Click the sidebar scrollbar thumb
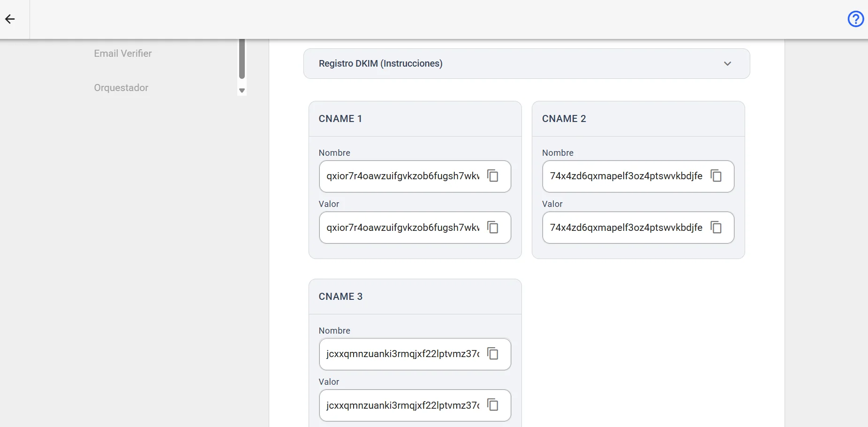The width and height of the screenshot is (868, 427). coord(242,59)
